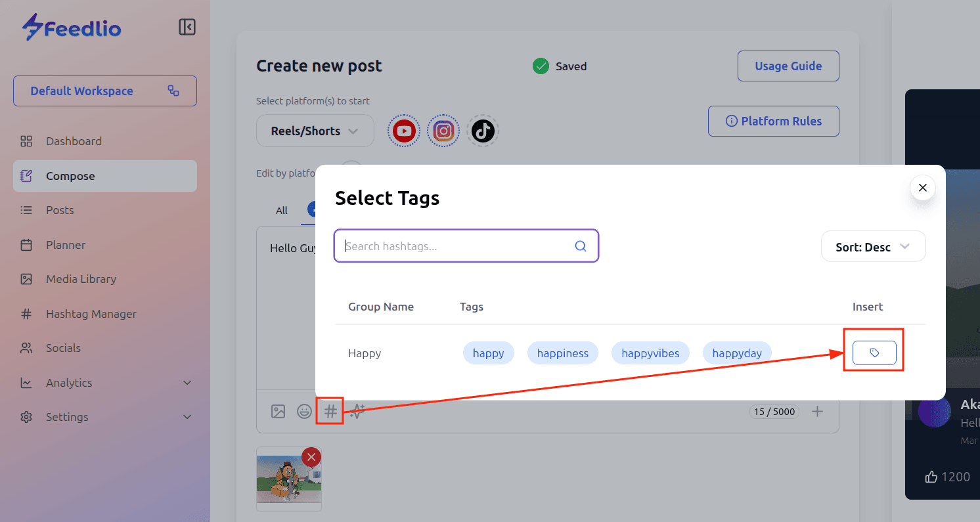980x522 pixels.
Task: Collapse the sidebar with the panel icon
Action: (187, 27)
